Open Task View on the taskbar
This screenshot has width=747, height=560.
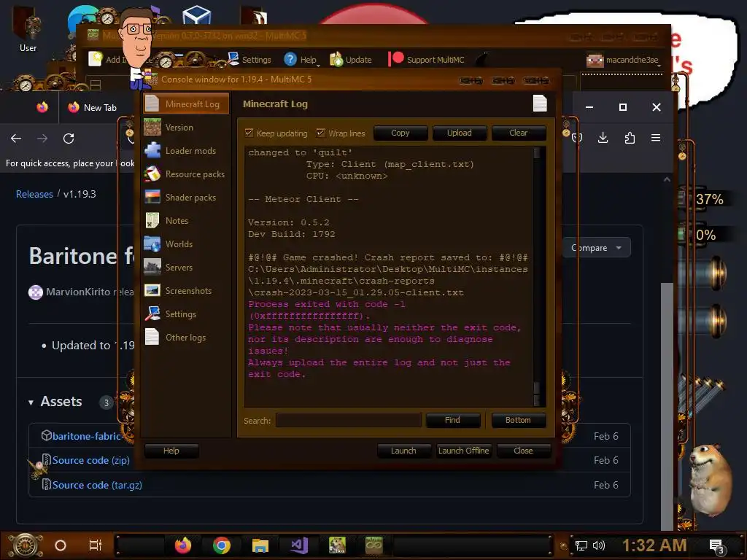[96, 545]
